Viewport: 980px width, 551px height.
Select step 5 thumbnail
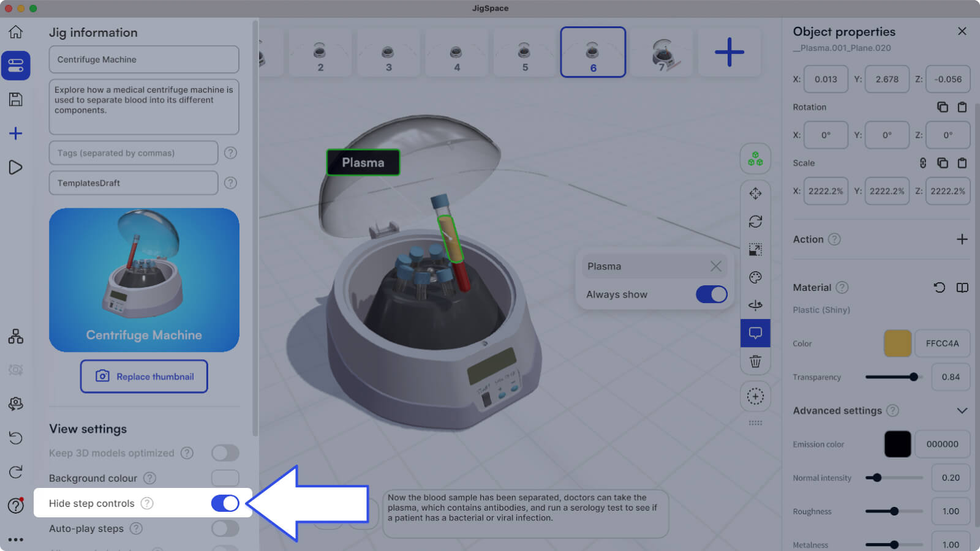coord(525,53)
